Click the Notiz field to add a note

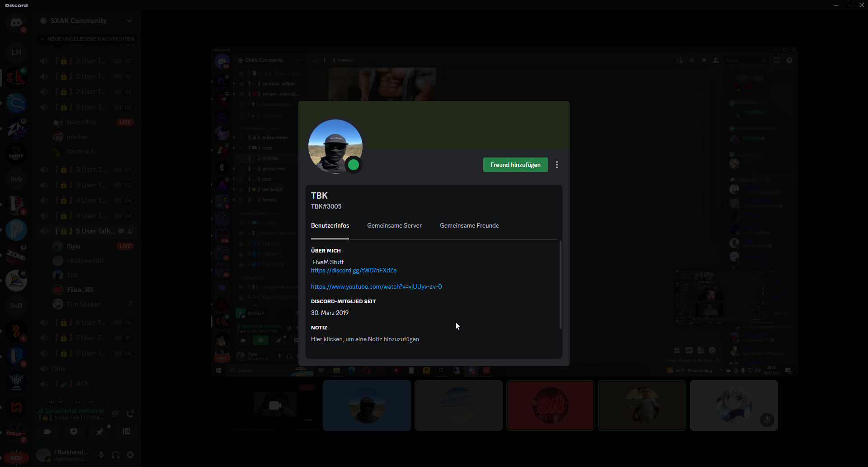(365, 339)
